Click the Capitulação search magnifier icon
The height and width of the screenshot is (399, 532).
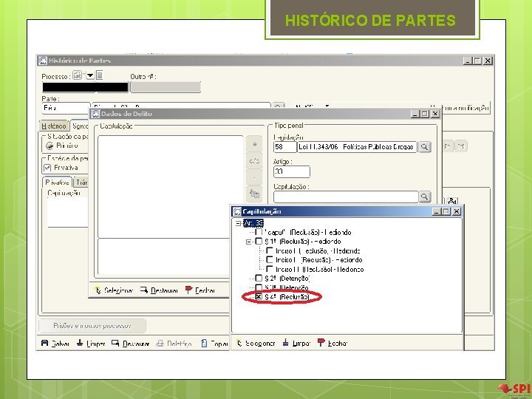(x=424, y=197)
